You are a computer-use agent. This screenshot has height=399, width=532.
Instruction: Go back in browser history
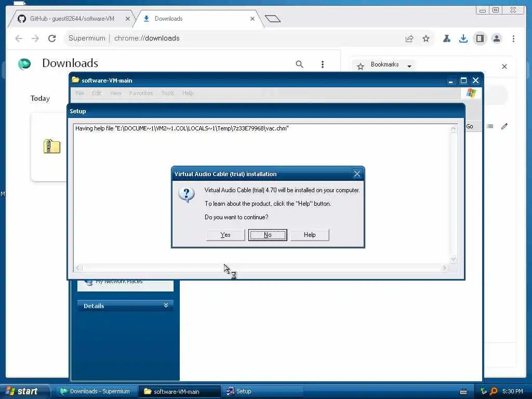pyautogui.click(x=19, y=38)
